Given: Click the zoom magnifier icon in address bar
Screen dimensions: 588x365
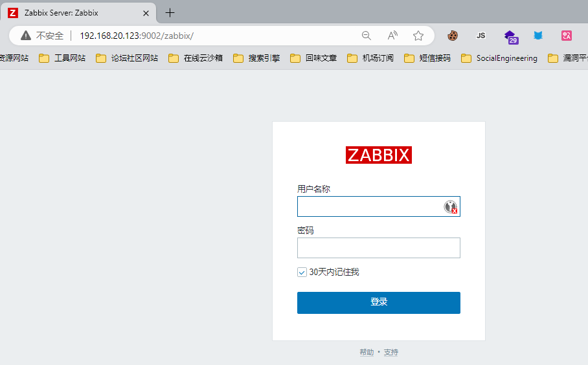Looking at the screenshot, I should 367,36.
